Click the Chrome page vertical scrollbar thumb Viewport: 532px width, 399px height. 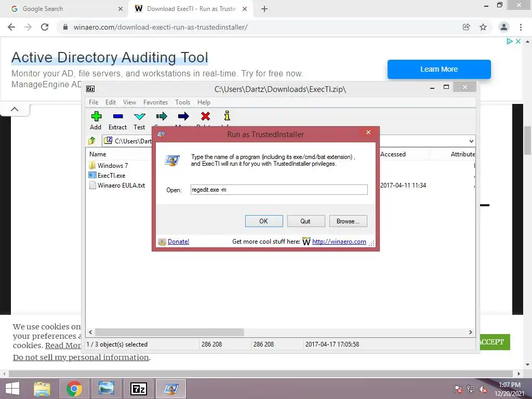(527, 140)
